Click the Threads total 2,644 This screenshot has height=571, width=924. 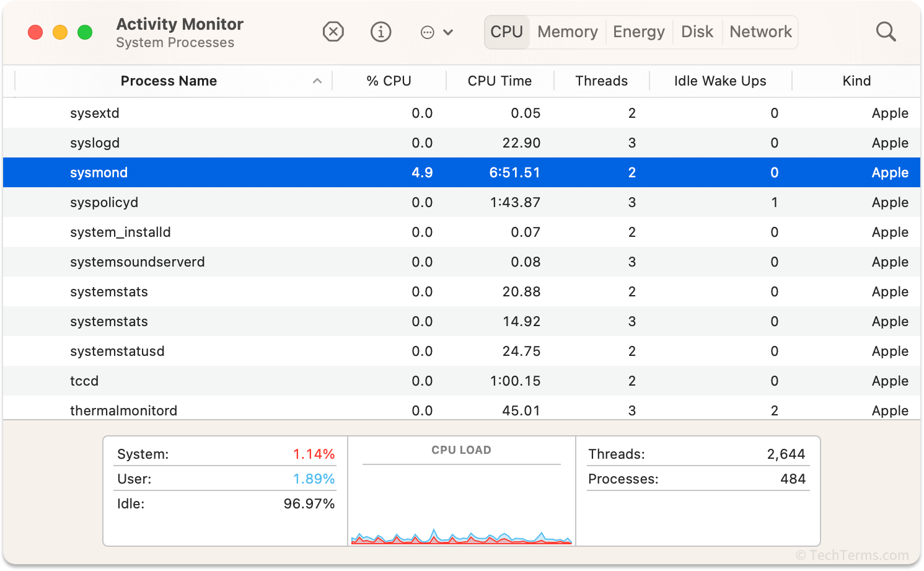pos(786,454)
